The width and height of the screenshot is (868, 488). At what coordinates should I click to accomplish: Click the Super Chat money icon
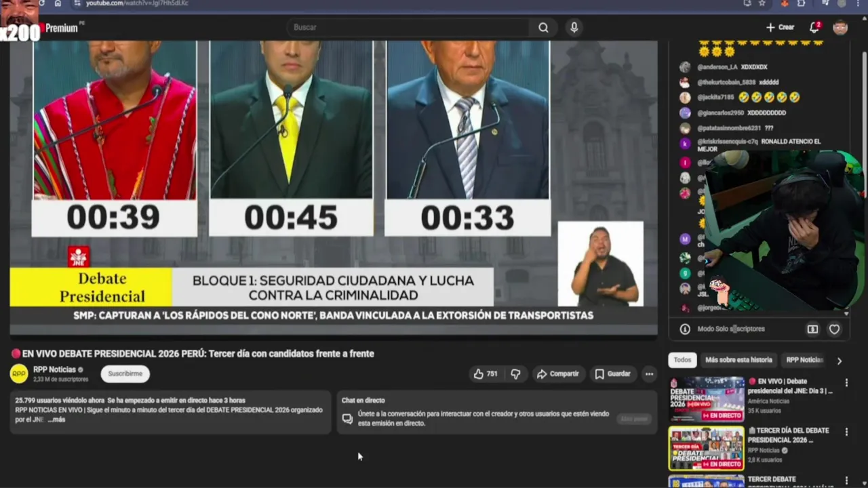tap(812, 329)
